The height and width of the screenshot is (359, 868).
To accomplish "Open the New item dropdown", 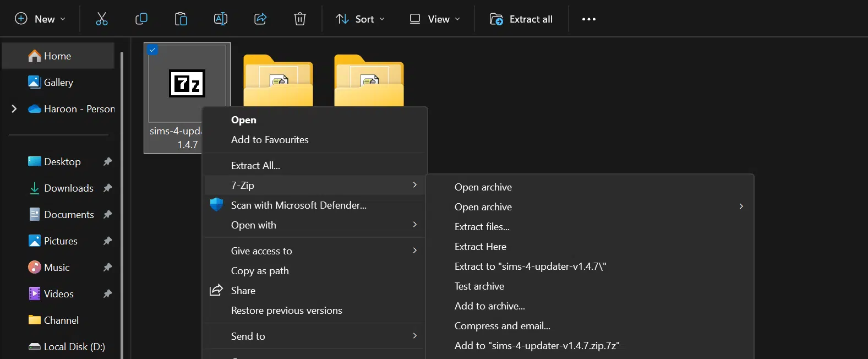I will click(40, 19).
